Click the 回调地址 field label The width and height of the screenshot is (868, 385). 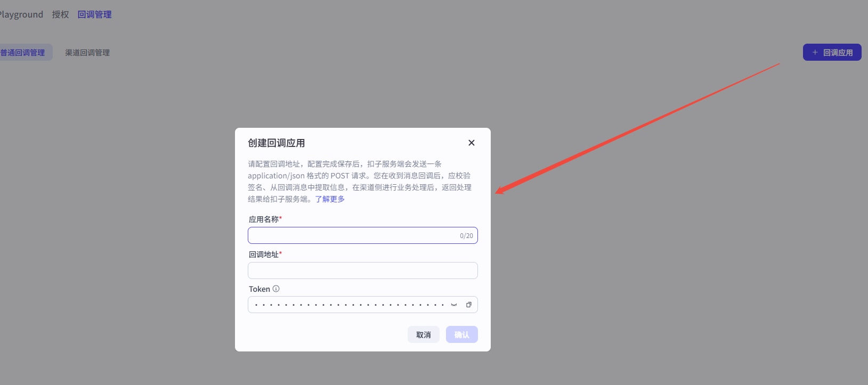coord(264,255)
